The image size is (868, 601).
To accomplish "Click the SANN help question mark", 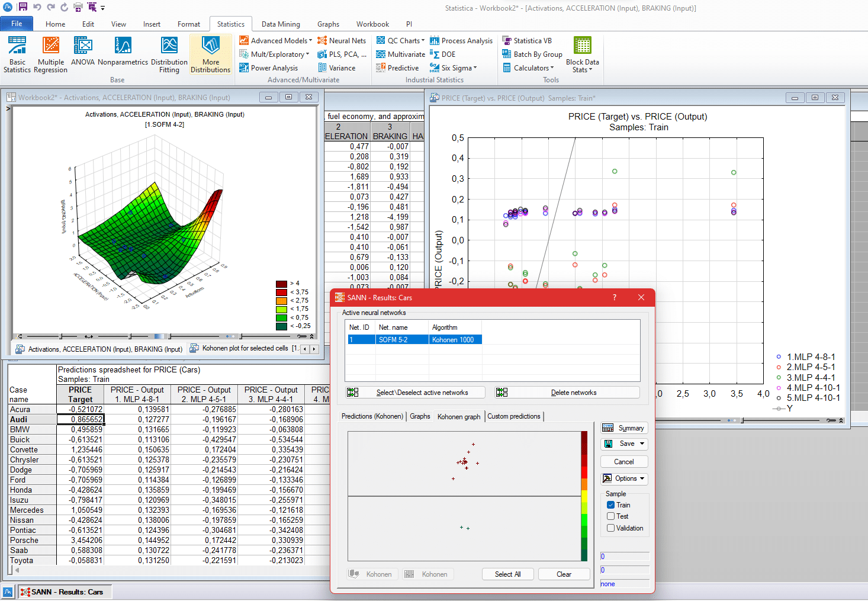I will (x=615, y=297).
